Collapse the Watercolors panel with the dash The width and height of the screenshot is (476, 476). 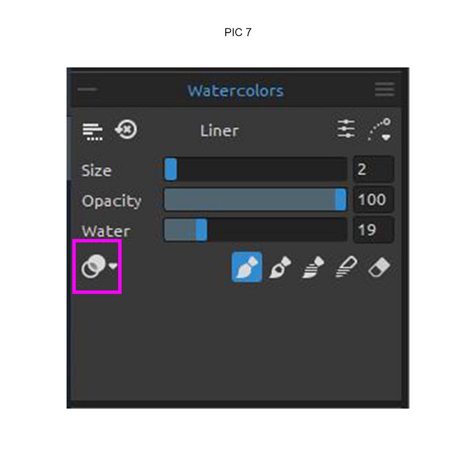(88, 90)
